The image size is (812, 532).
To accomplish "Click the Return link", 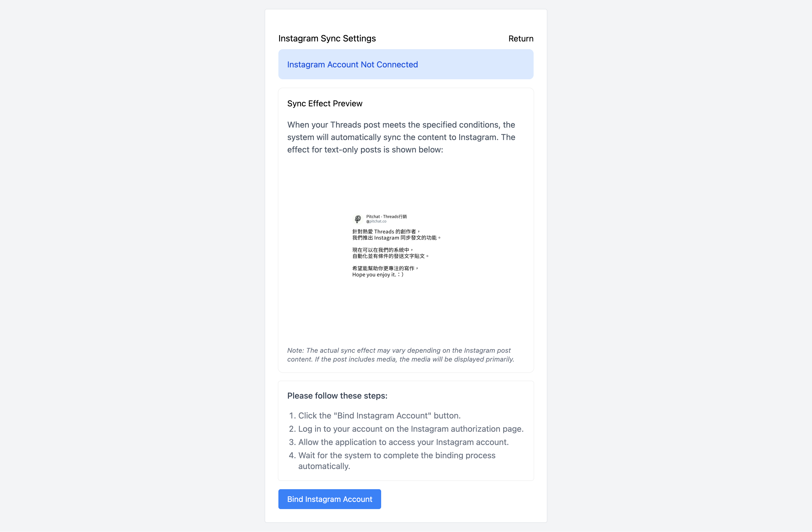I will coord(521,39).
